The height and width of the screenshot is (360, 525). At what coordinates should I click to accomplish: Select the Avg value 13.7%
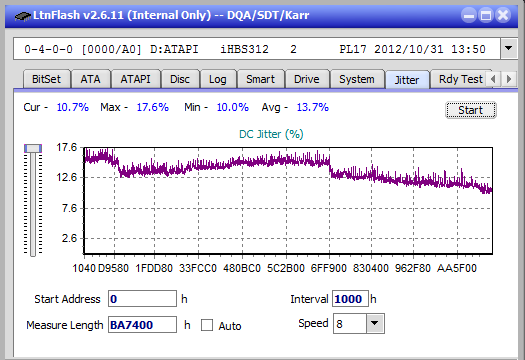(313, 107)
